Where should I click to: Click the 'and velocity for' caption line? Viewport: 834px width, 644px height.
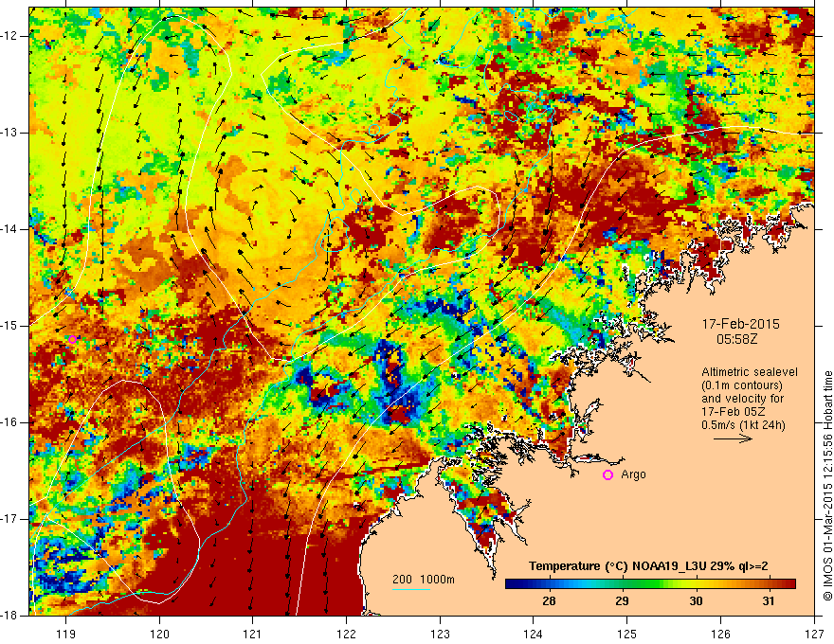point(742,399)
